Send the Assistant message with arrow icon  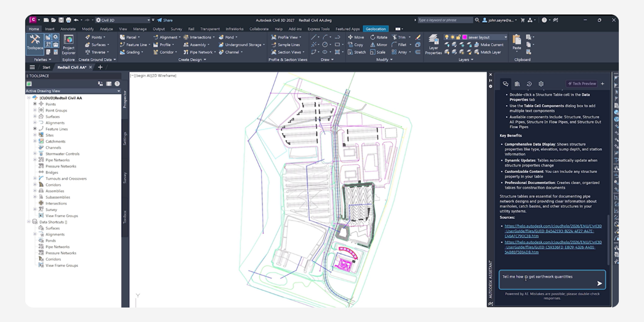pyautogui.click(x=599, y=283)
